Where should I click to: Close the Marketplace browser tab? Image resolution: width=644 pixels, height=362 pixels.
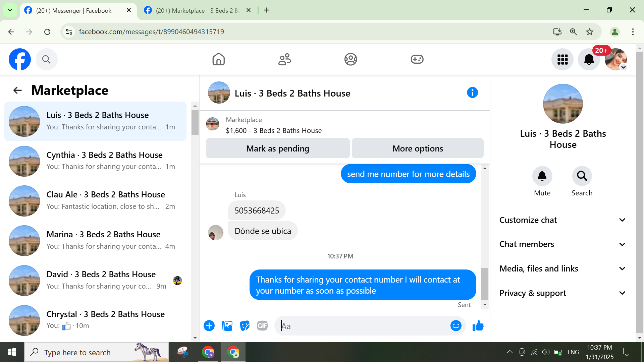pyautogui.click(x=249, y=10)
